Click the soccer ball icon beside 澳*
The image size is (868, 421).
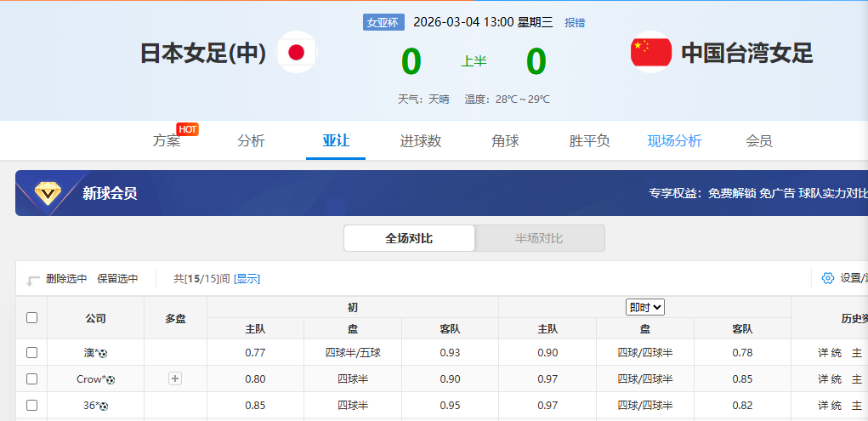[x=104, y=353]
